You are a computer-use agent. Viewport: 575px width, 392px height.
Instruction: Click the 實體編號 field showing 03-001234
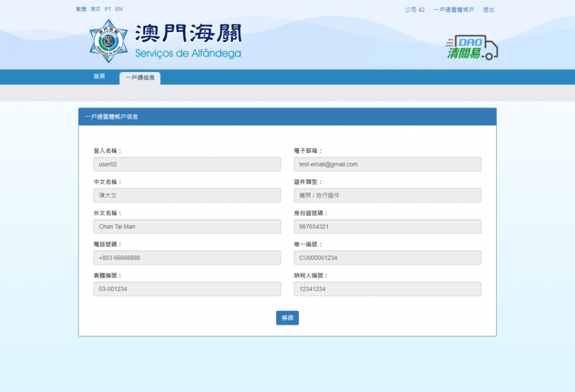click(187, 289)
